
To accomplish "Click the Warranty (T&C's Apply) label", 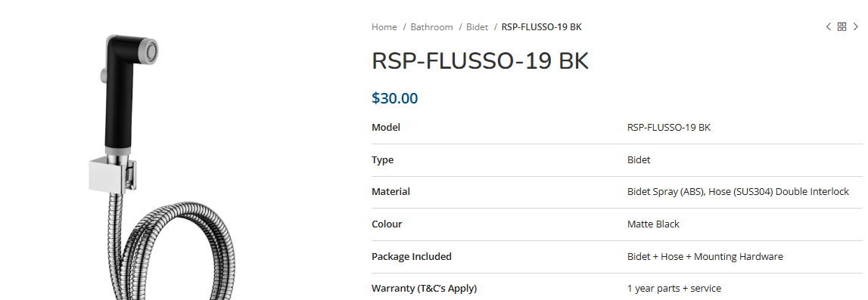I will (x=424, y=289).
